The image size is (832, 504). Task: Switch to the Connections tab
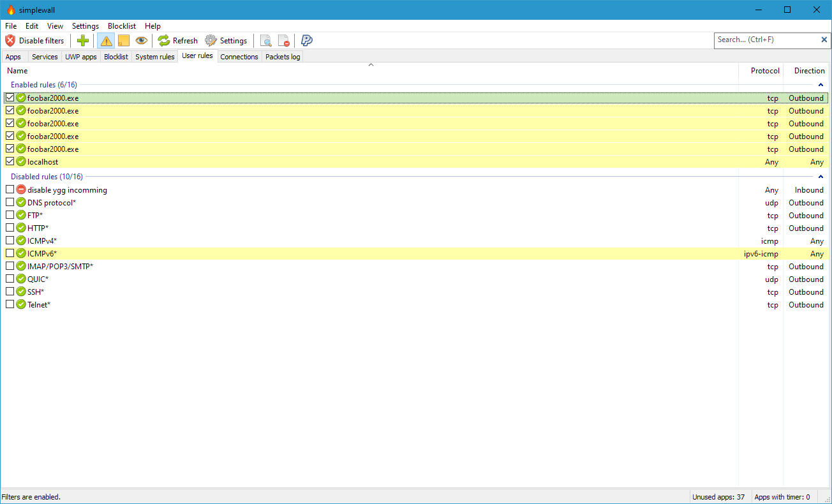(239, 56)
